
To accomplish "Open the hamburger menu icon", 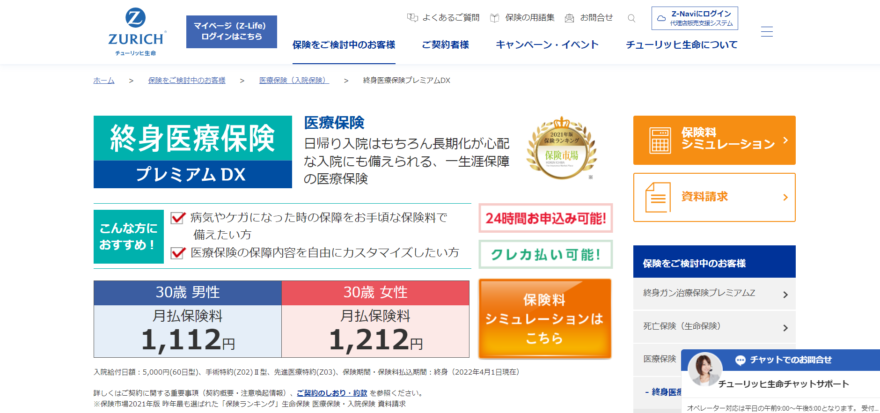I will (767, 31).
